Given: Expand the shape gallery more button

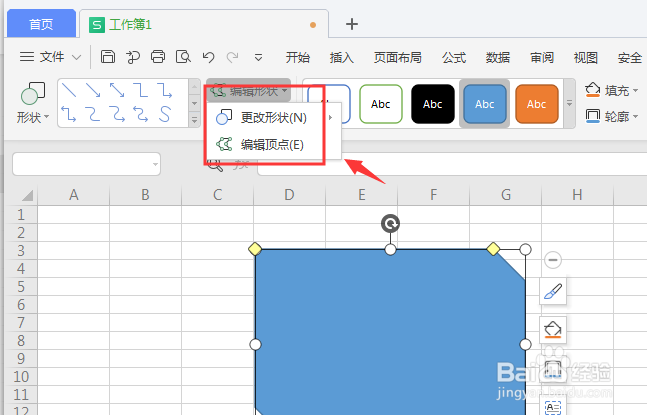Looking at the screenshot, I should pos(194,120).
